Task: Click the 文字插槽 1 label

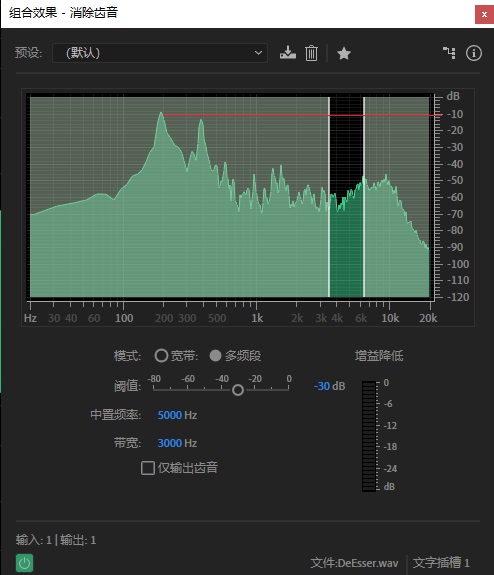Action: click(x=441, y=563)
